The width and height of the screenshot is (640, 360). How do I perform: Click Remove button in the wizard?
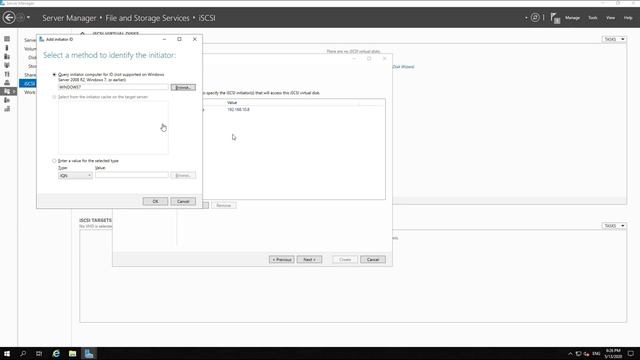click(224, 205)
